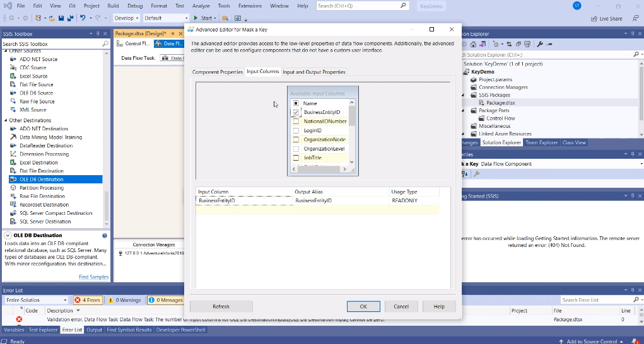Check the LoginID checkbox
Viewport: 644px width, 344px height.
(296, 130)
